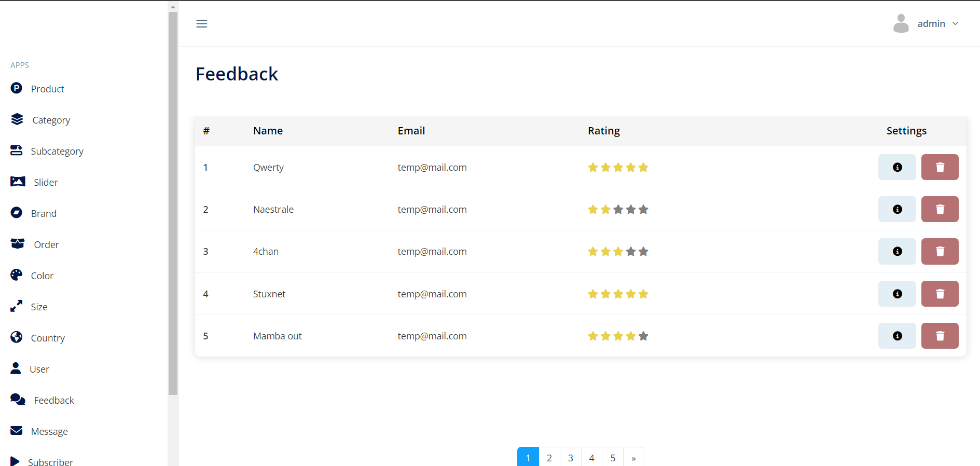Navigate to Subcategory in sidebar
Screen dimensions: 980x466
[x=57, y=151]
